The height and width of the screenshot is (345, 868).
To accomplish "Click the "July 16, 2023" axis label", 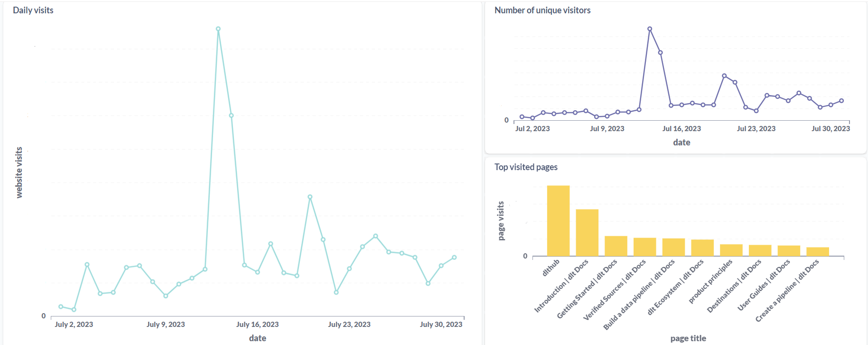I will pos(258,324).
